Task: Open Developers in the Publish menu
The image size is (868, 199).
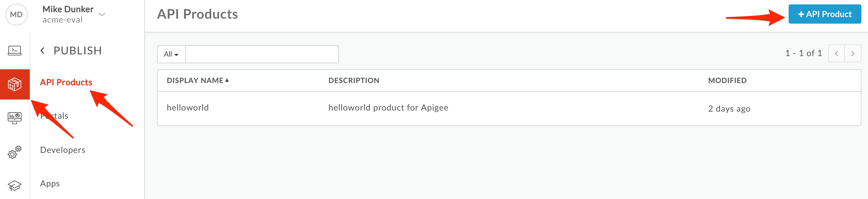Action: [63, 150]
